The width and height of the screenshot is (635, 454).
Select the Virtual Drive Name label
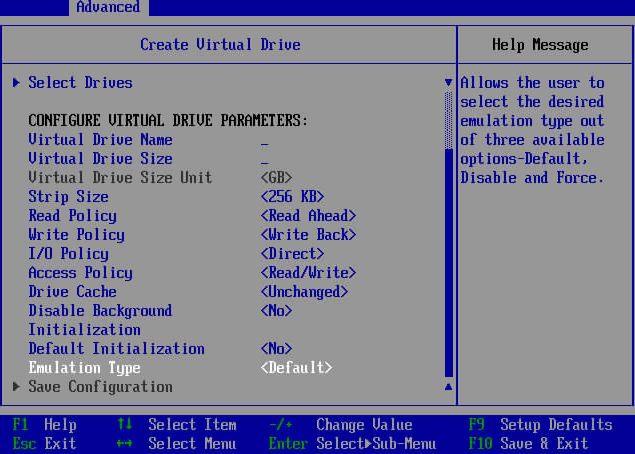pos(100,140)
